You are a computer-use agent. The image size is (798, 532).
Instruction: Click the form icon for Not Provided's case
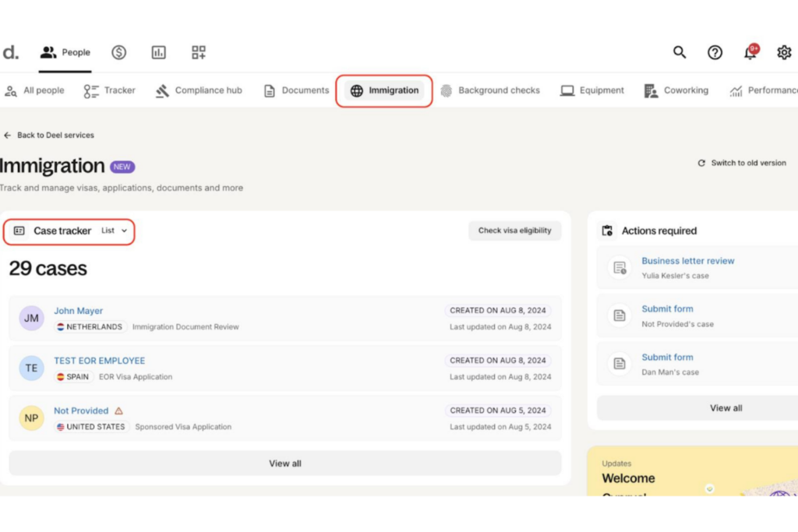pyautogui.click(x=620, y=315)
